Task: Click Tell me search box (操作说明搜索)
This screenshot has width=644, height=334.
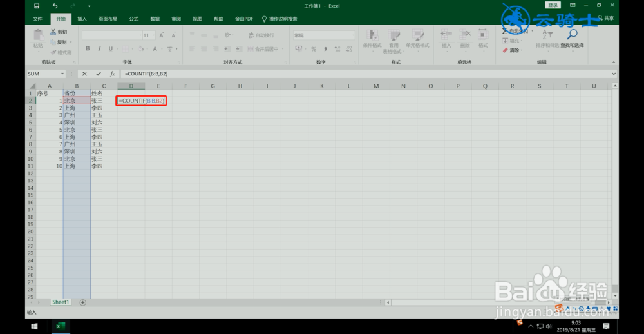Action: point(279,19)
